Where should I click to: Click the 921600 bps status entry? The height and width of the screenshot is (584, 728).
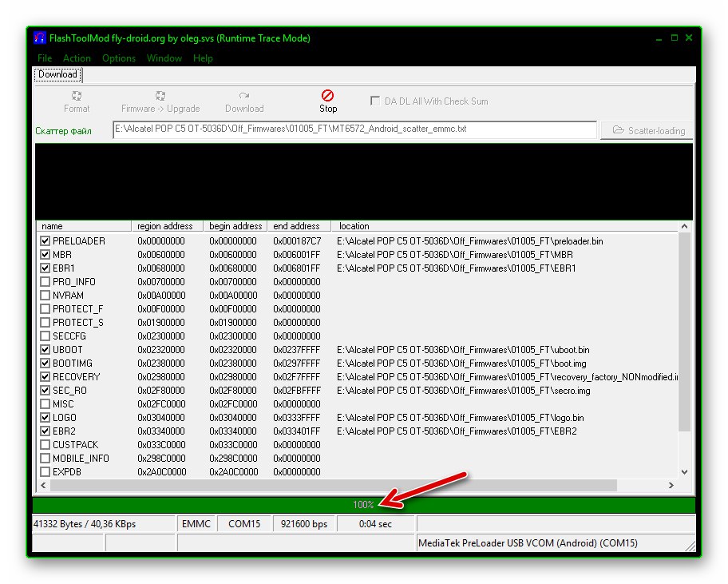[x=304, y=523]
